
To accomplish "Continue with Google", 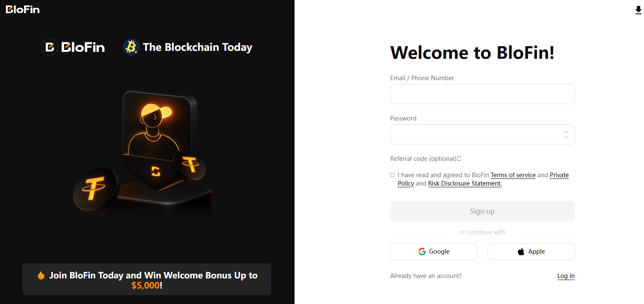I will (x=433, y=251).
